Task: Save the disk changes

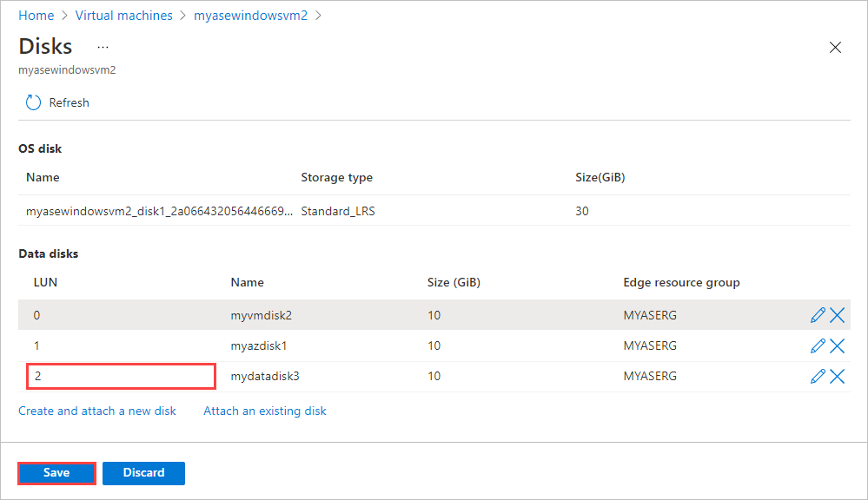Action: 56,473
